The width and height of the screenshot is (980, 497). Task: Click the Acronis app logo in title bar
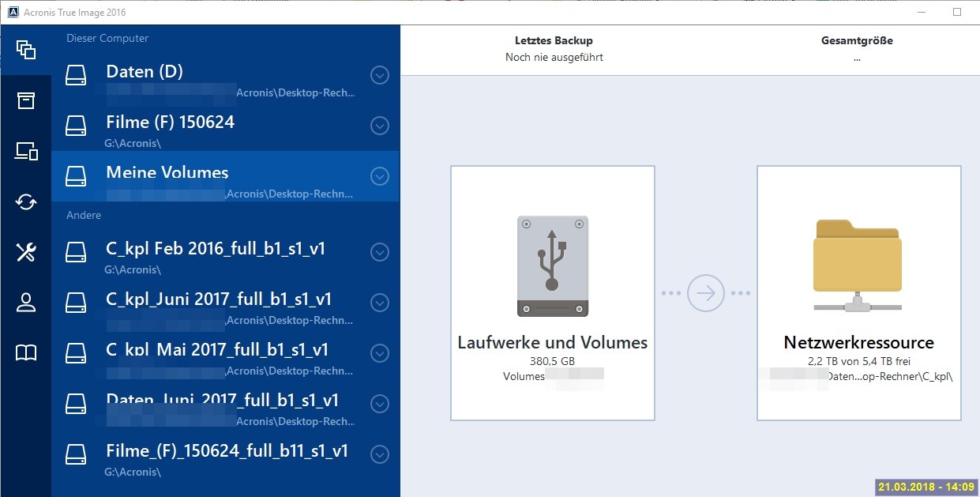coord(13,12)
